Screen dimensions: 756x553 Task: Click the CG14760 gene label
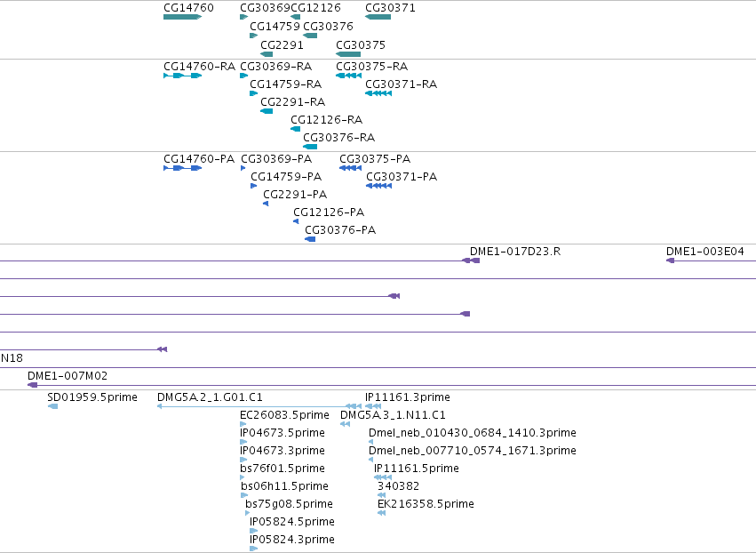[188, 8]
